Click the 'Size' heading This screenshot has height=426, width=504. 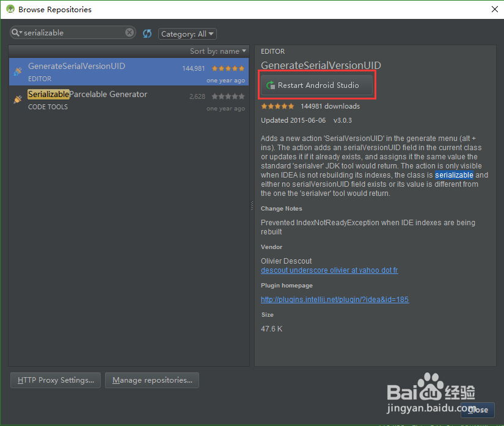pyautogui.click(x=268, y=314)
